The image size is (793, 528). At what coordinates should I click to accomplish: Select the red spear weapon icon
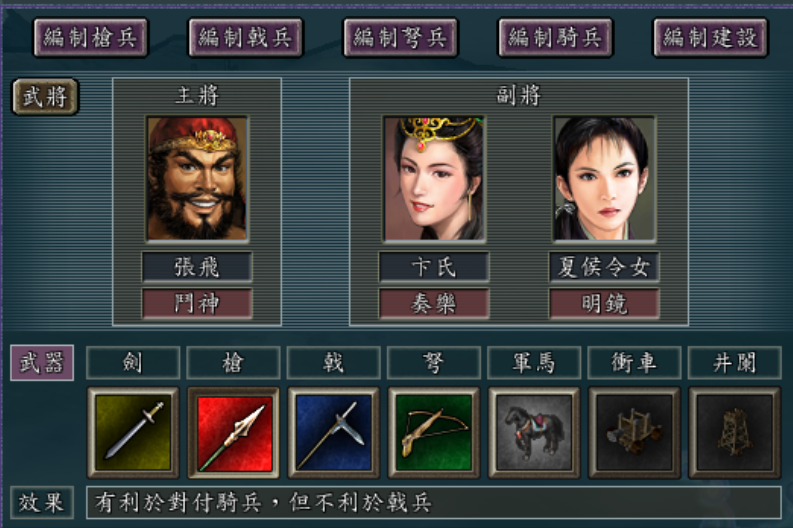point(233,433)
